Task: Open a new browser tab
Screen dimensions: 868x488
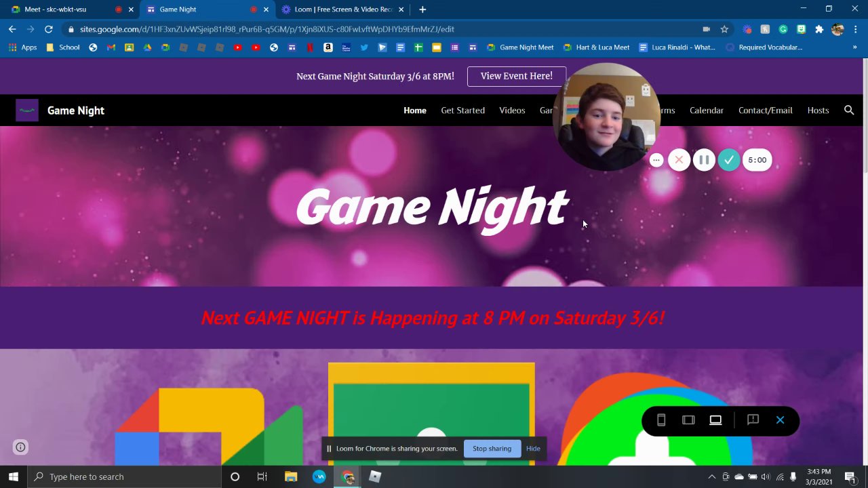Action: coord(422,9)
